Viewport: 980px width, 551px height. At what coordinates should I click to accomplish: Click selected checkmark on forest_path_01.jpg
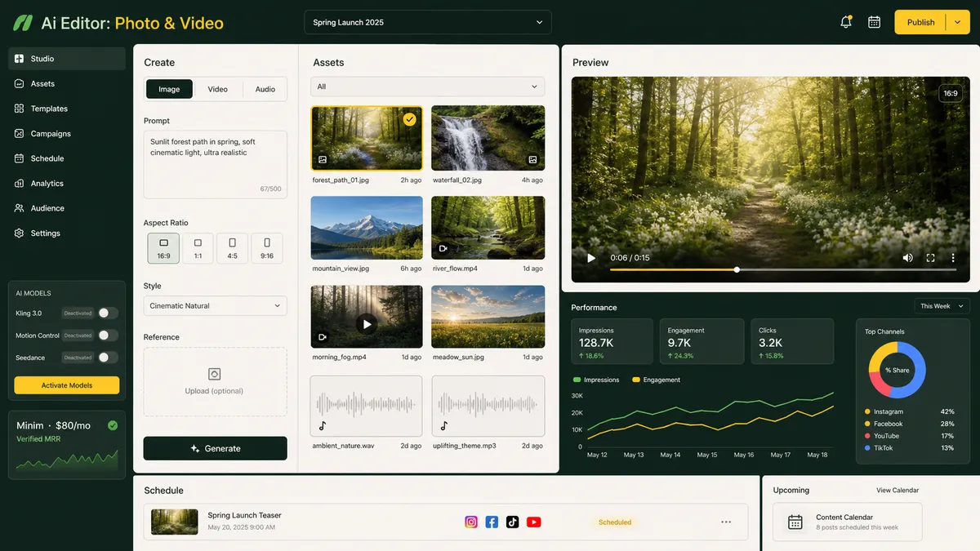coord(410,119)
